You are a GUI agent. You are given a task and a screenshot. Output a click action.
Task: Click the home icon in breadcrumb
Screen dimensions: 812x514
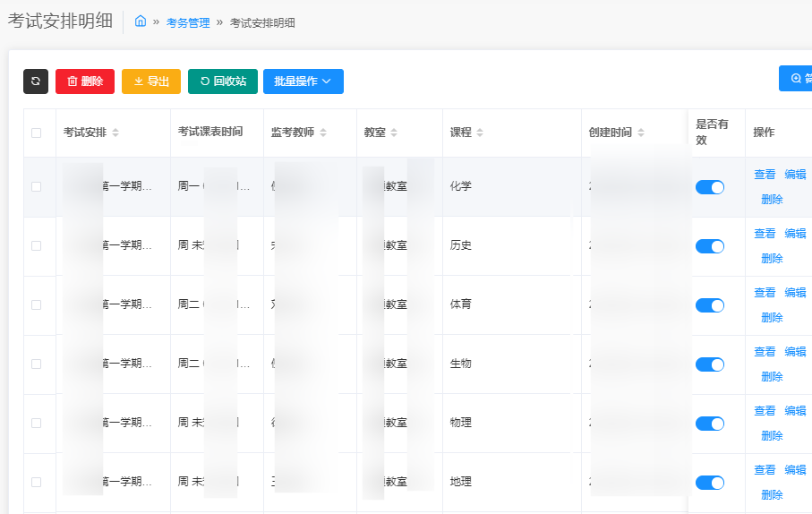tap(141, 21)
